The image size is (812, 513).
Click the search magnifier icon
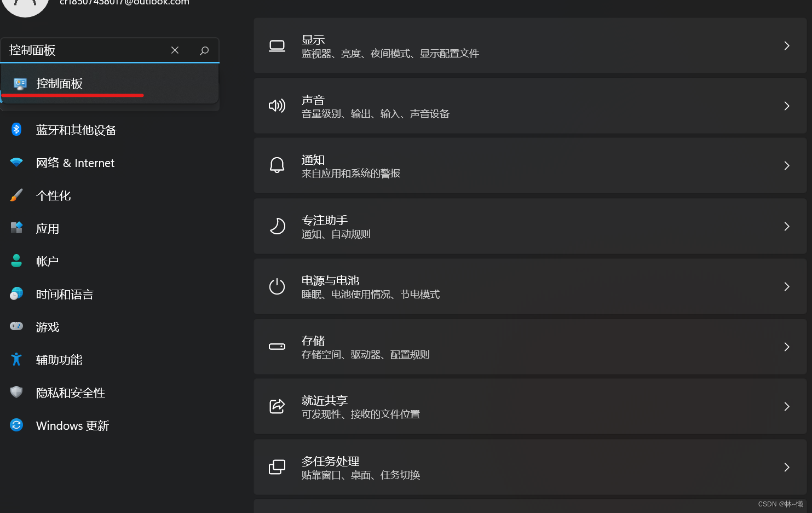[x=204, y=50]
